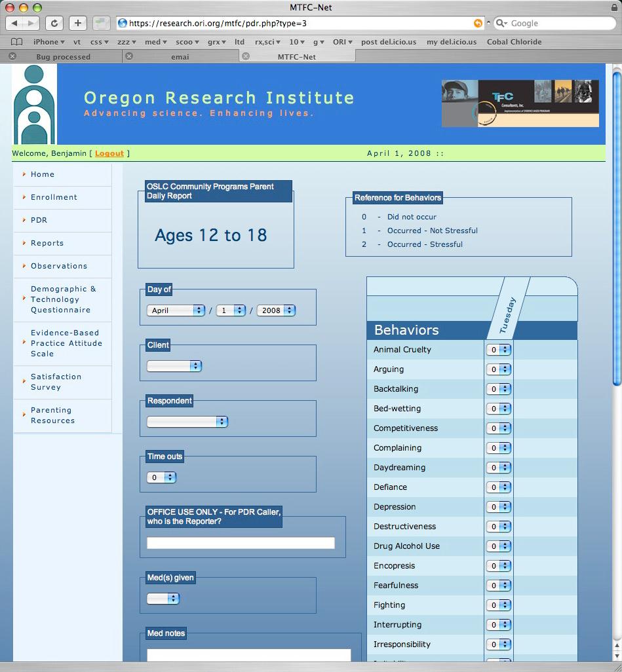This screenshot has width=622, height=672.
Task: Expand the Client dropdown
Action: 174,366
